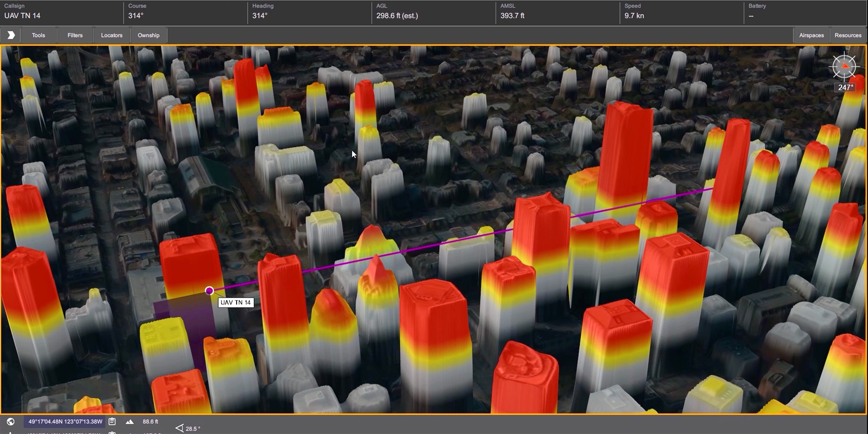This screenshot has height=434, width=868.
Task: Select the cursor coordinates field
Action: point(65,421)
